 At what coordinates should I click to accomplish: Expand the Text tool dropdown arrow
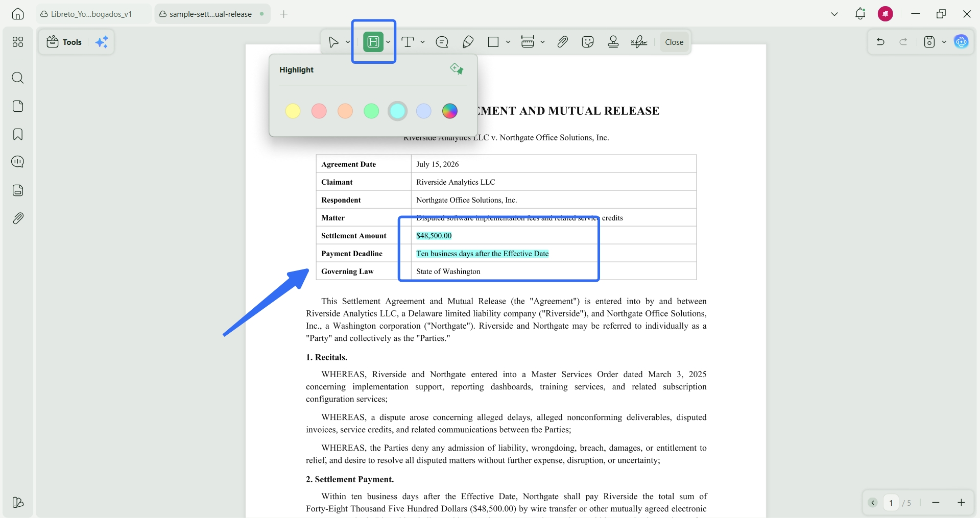(x=422, y=42)
